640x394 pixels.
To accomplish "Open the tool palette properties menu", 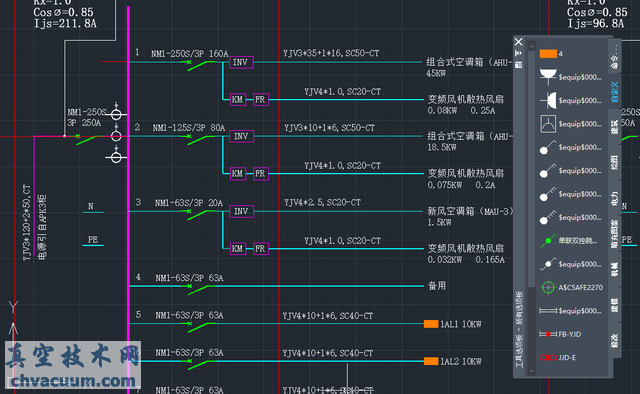I will (519, 65).
